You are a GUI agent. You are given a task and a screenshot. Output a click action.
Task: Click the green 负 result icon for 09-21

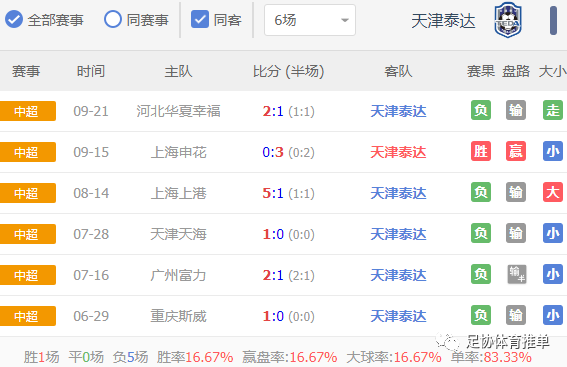pyautogui.click(x=481, y=110)
